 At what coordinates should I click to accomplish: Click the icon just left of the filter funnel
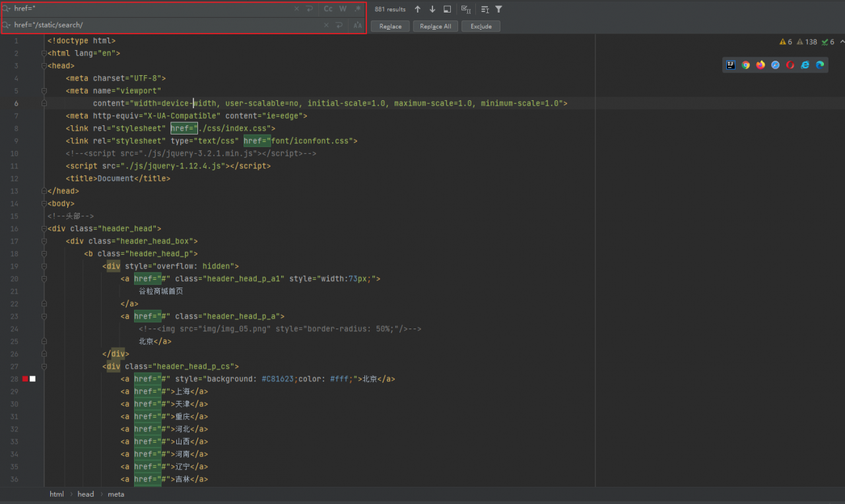[485, 9]
